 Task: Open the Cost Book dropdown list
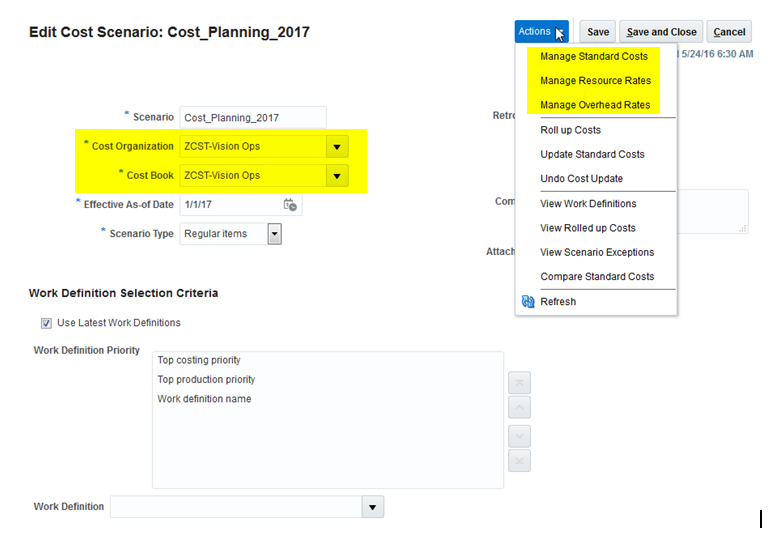(x=338, y=176)
